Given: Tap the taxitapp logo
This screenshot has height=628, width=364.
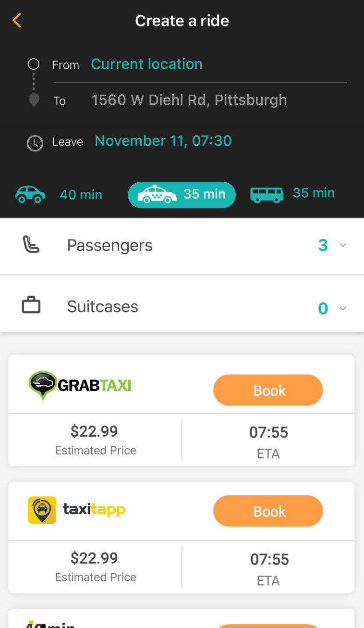Looking at the screenshot, I should pyautogui.click(x=77, y=510).
